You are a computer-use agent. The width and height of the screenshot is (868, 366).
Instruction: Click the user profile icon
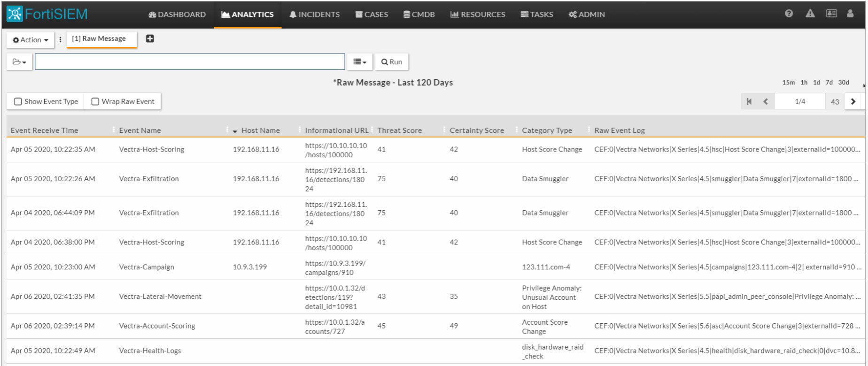pyautogui.click(x=850, y=14)
